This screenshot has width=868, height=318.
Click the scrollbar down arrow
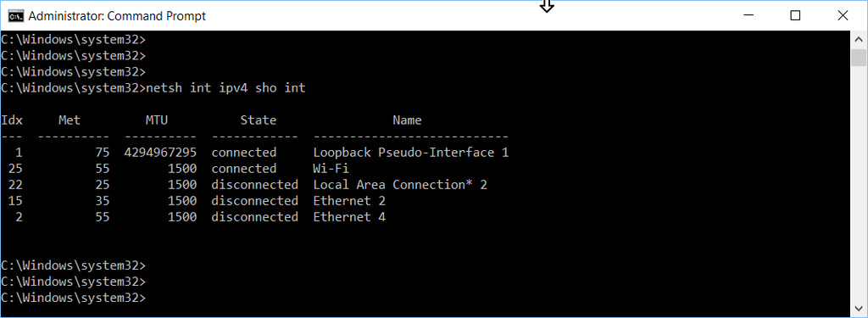pyautogui.click(x=859, y=309)
